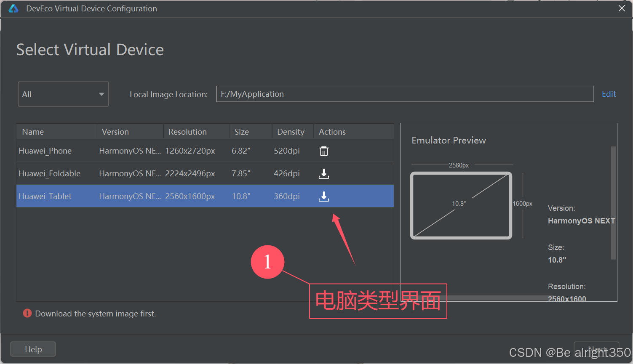This screenshot has width=633, height=364.
Task: Click the Download the system image first message
Action: pyautogui.click(x=96, y=314)
